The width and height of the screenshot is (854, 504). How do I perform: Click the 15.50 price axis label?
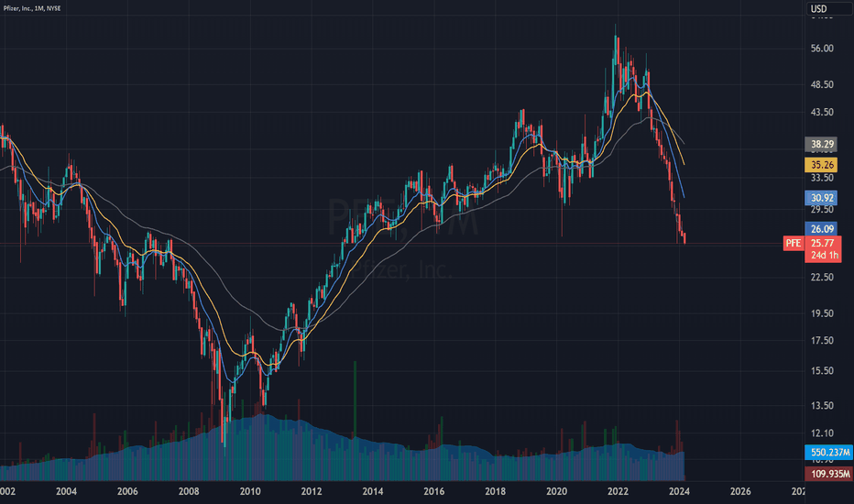coord(822,370)
